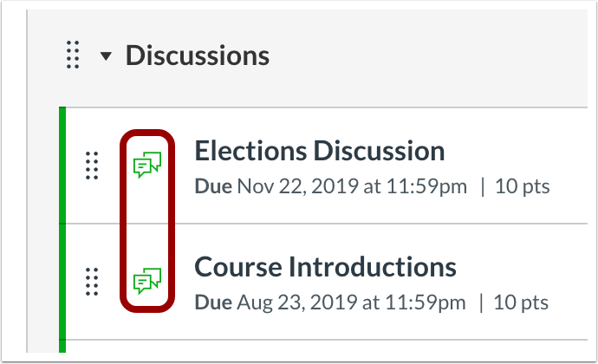
Task: Open the Course Introductions link
Action: tap(325, 267)
